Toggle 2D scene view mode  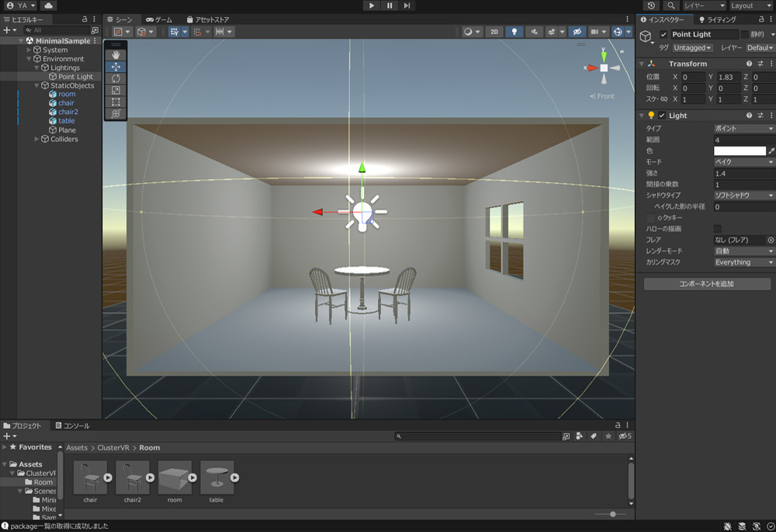pyautogui.click(x=494, y=32)
